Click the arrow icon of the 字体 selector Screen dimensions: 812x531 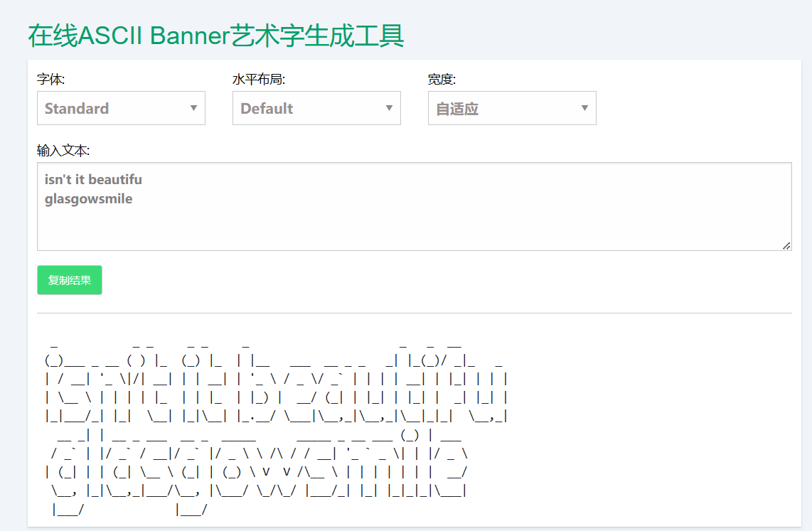tap(193, 108)
